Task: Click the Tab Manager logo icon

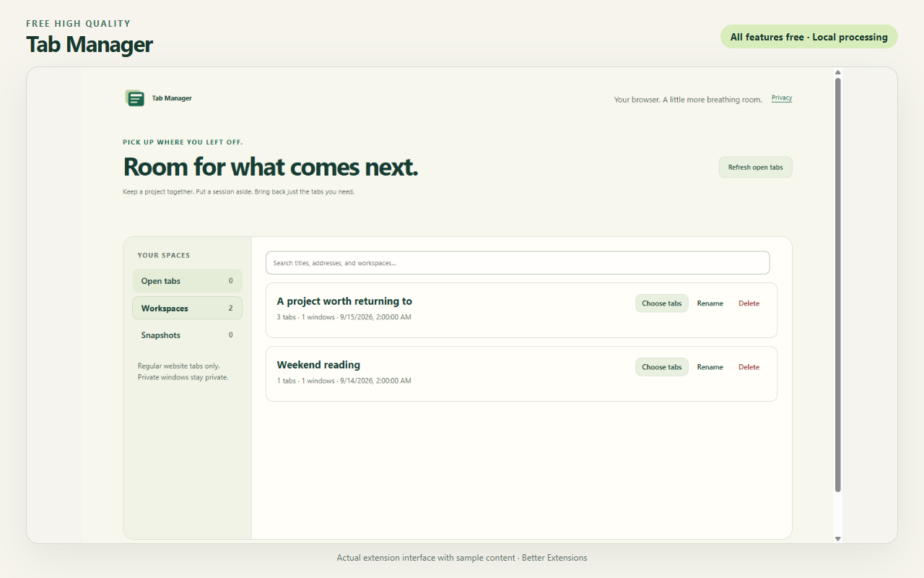Action: pyautogui.click(x=134, y=98)
